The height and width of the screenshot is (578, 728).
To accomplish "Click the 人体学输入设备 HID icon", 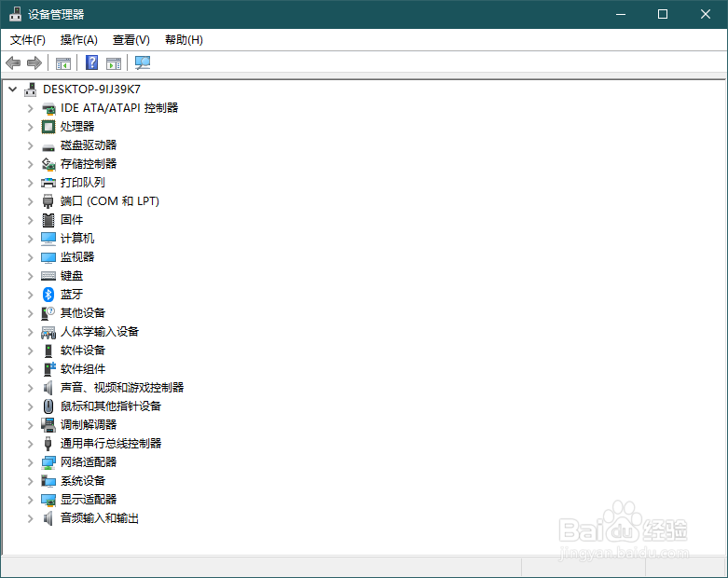I will tap(48, 333).
